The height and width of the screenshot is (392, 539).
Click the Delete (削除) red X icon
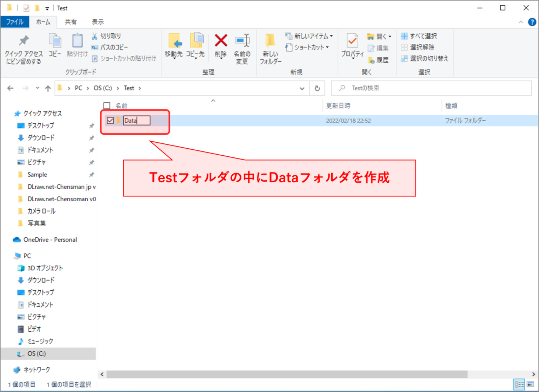coord(221,41)
